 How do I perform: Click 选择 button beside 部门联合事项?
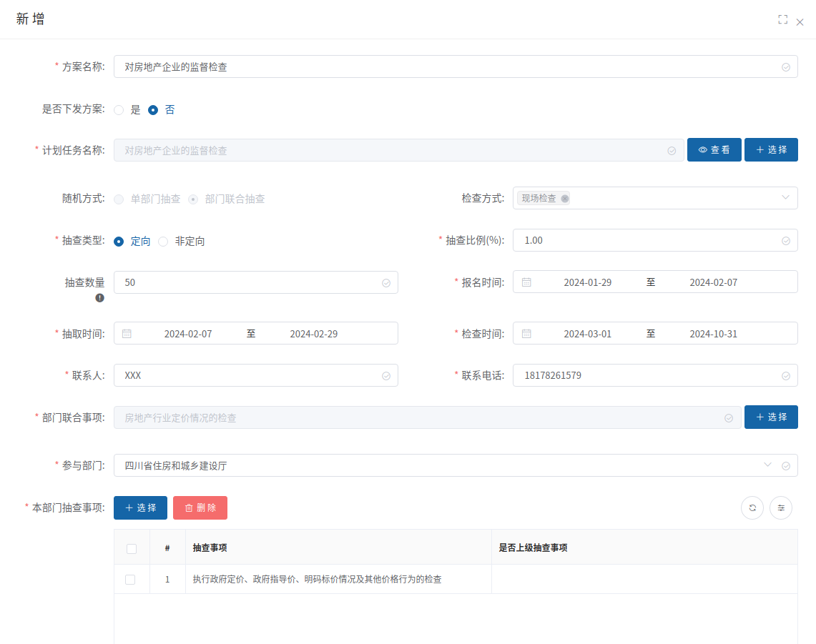[771, 417]
